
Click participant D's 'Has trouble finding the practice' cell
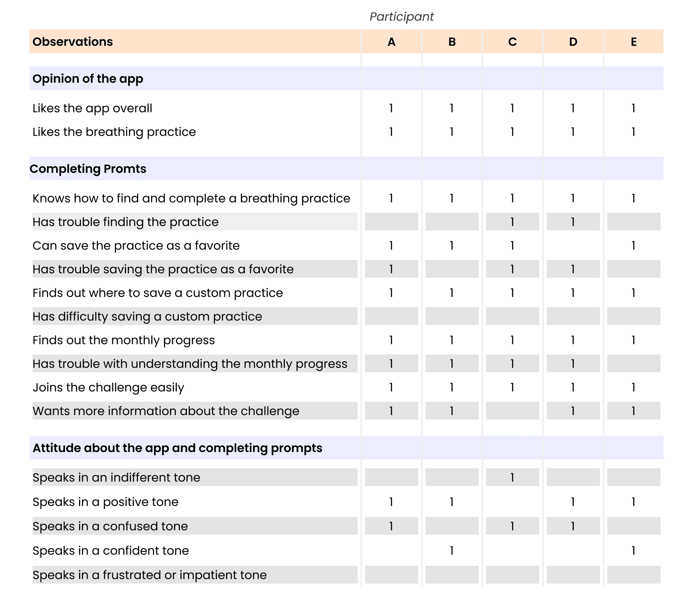pyautogui.click(x=573, y=222)
